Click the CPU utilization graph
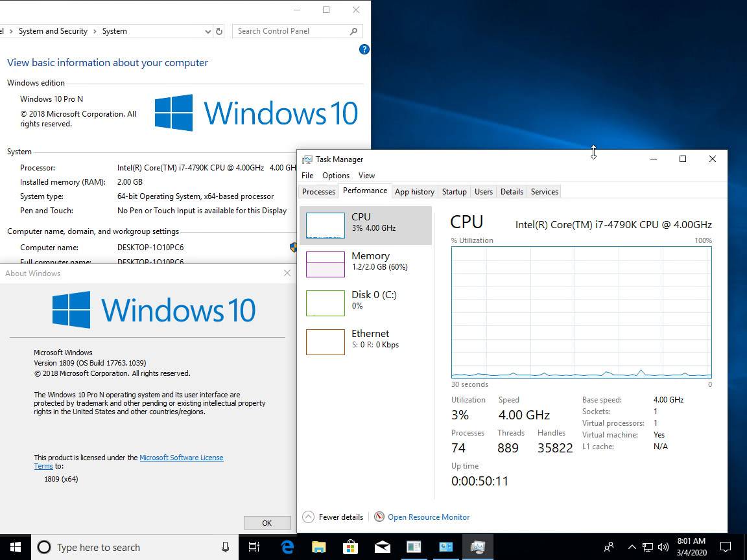This screenshot has height=560, width=747. click(x=581, y=312)
